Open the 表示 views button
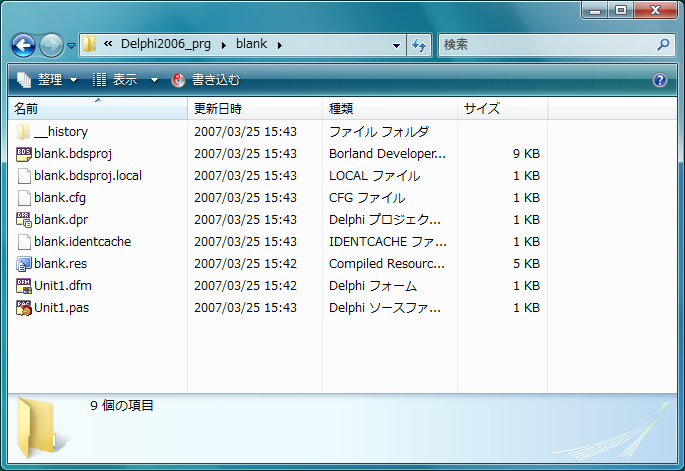Viewport: 685px width, 471px height. (115, 80)
